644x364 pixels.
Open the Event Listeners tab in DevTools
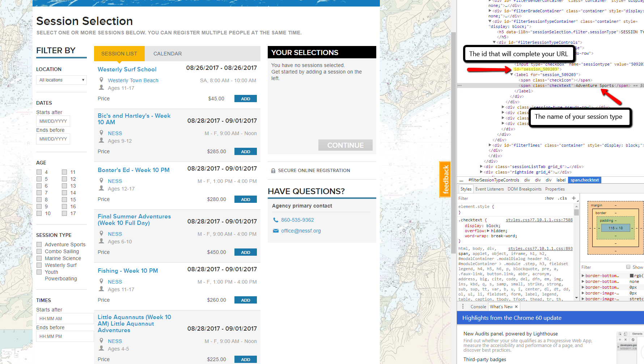click(x=489, y=189)
